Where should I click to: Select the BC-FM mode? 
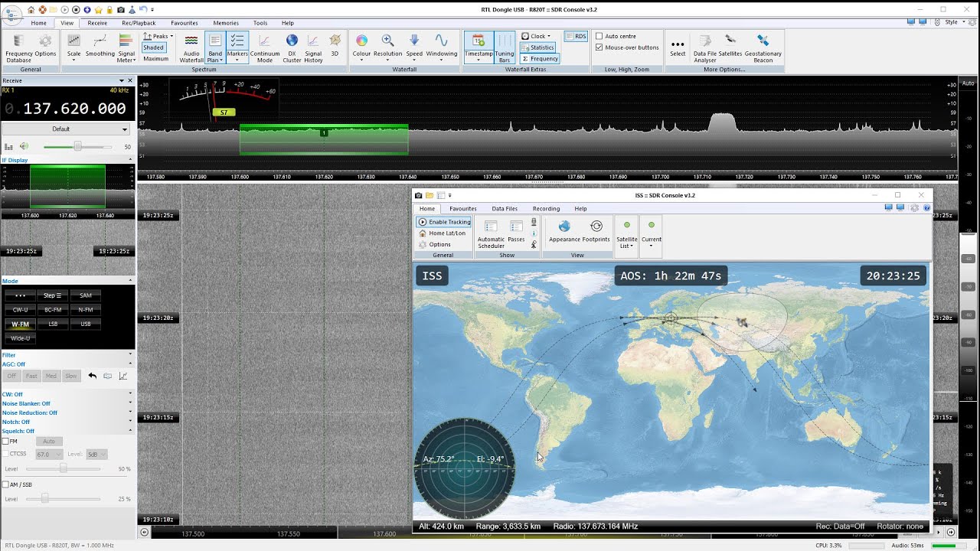click(53, 309)
